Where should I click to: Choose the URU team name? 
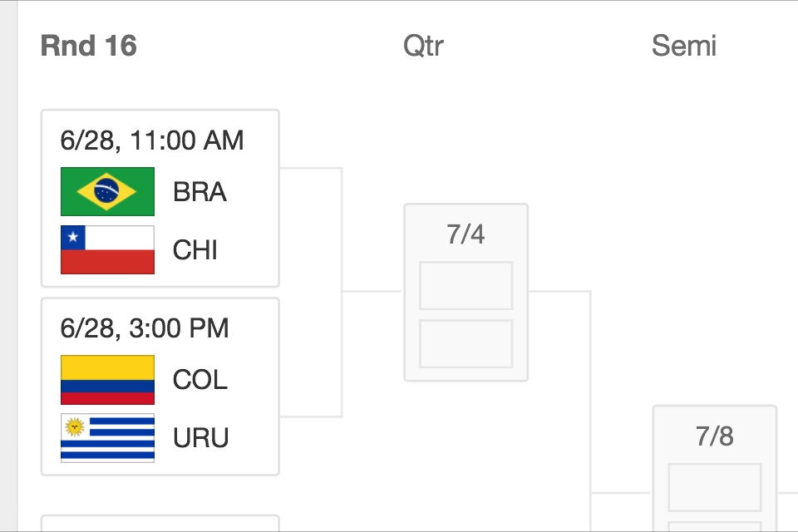pos(200,438)
